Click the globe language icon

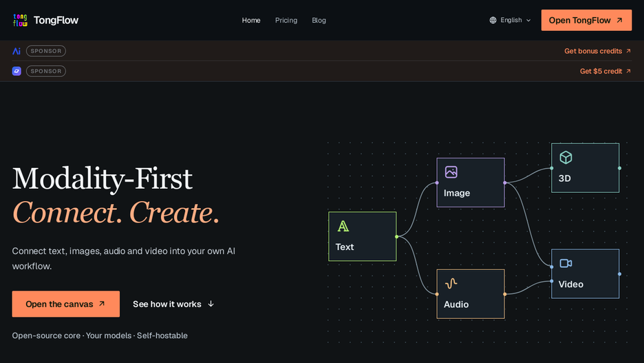click(x=493, y=20)
